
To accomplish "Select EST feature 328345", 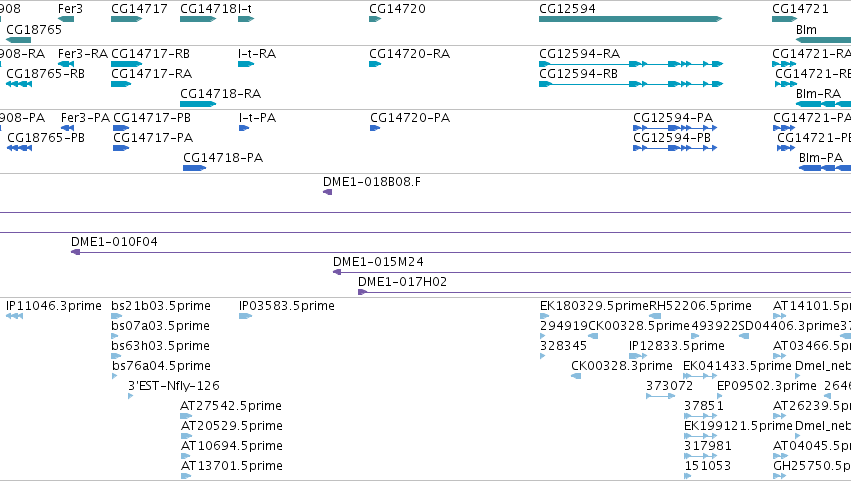I will coord(543,357).
